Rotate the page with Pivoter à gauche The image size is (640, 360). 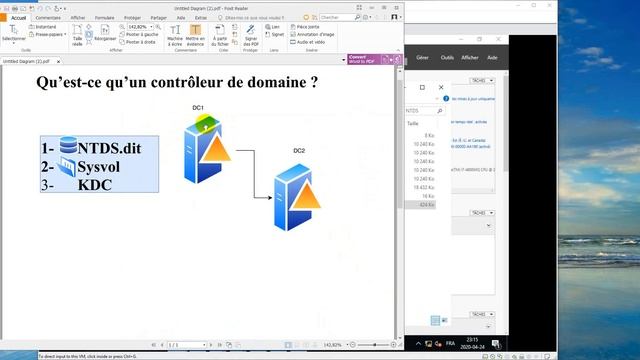pos(139,35)
